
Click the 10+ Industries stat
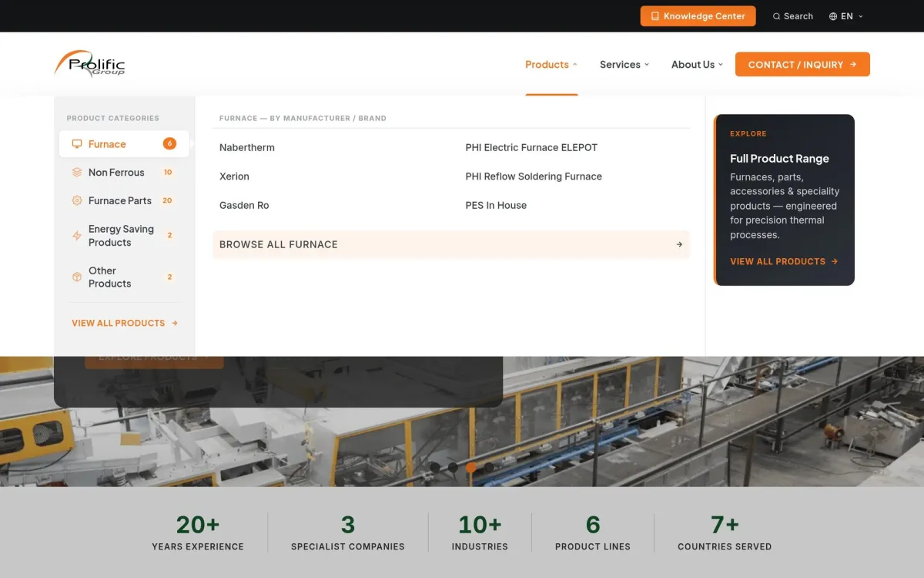pyautogui.click(x=480, y=533)
